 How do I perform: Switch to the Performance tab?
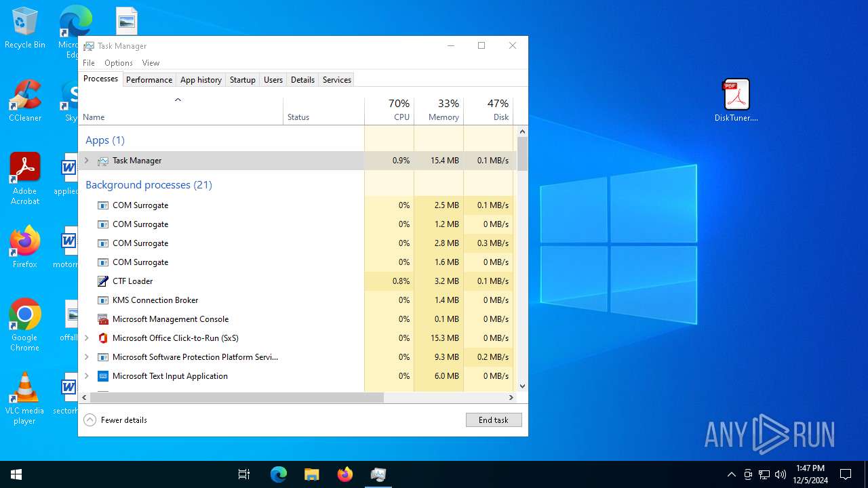coord(149,80)
